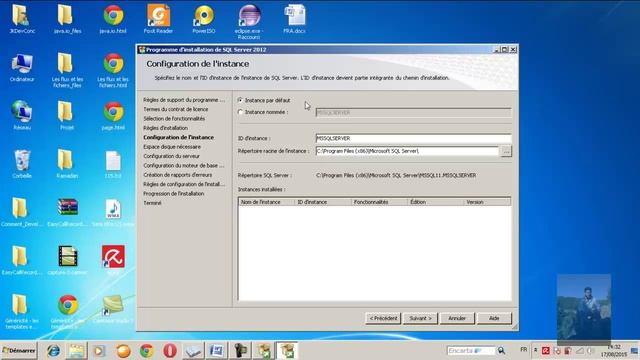This screenshot has height=360, width=640.
Task: Click the active SQL Server setup taskbar icon
Action: 287,351
